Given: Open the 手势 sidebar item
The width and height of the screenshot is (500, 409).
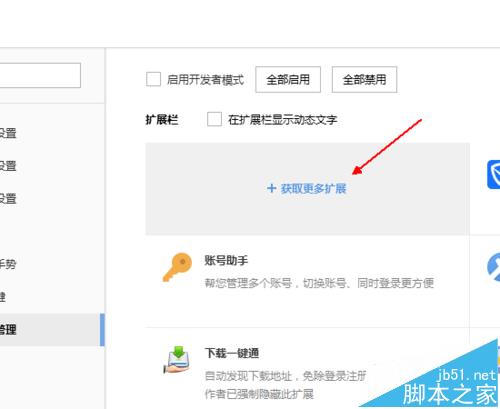Looking at the screenshot, I should click(8, 264).
